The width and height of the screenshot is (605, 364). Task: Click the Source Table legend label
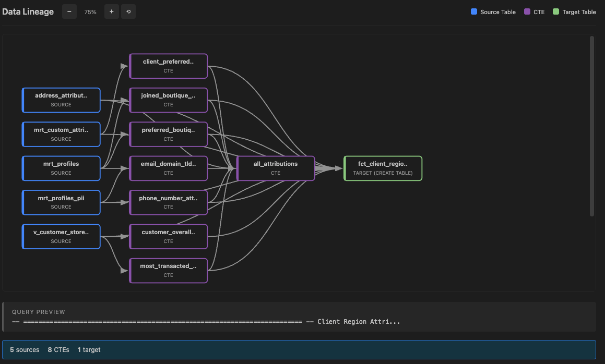(498, 12)
